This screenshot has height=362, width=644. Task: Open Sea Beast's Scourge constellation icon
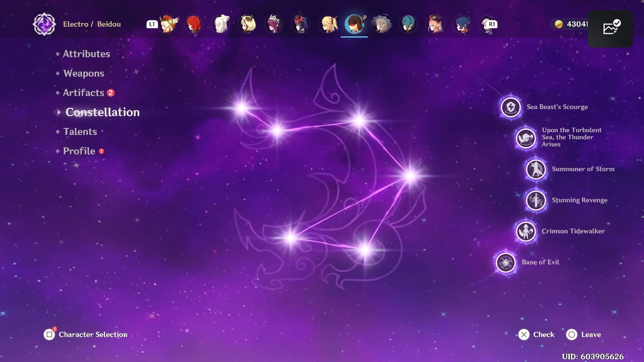coord(510,107)
